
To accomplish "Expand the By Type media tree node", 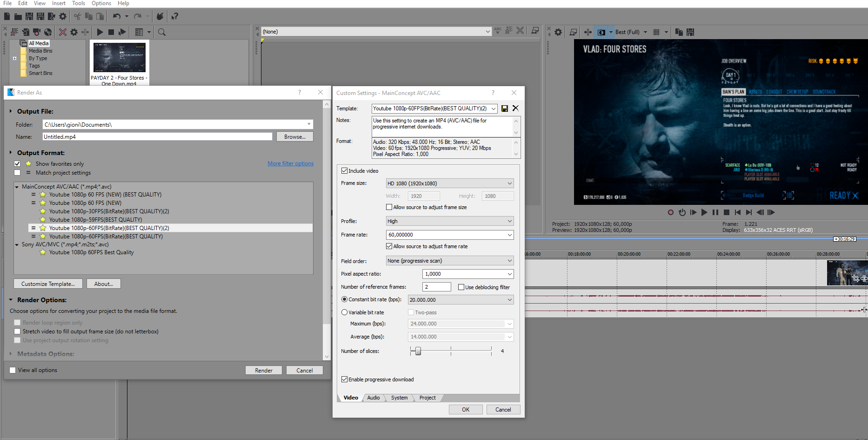I will pyautogui.click(x=14, y=59).
